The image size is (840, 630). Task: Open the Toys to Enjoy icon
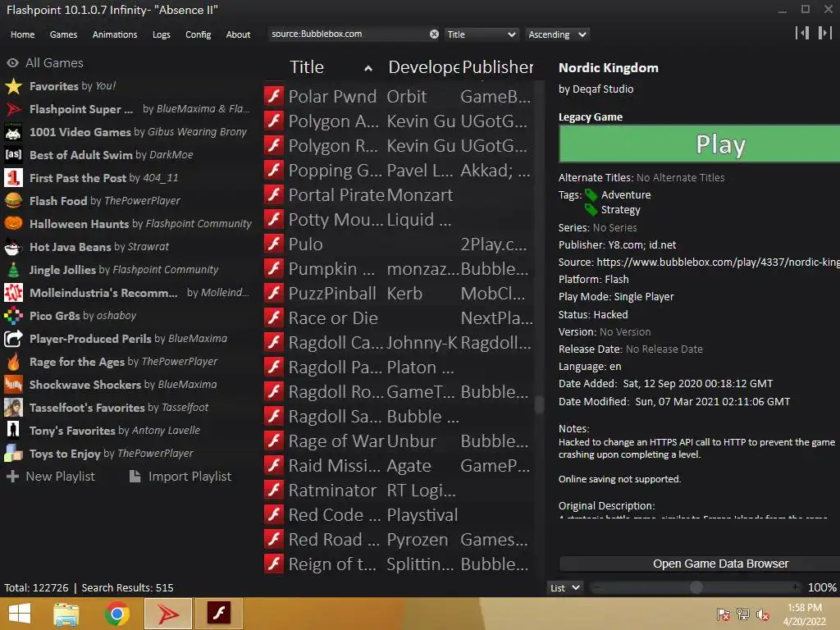[x=13, y=453]
